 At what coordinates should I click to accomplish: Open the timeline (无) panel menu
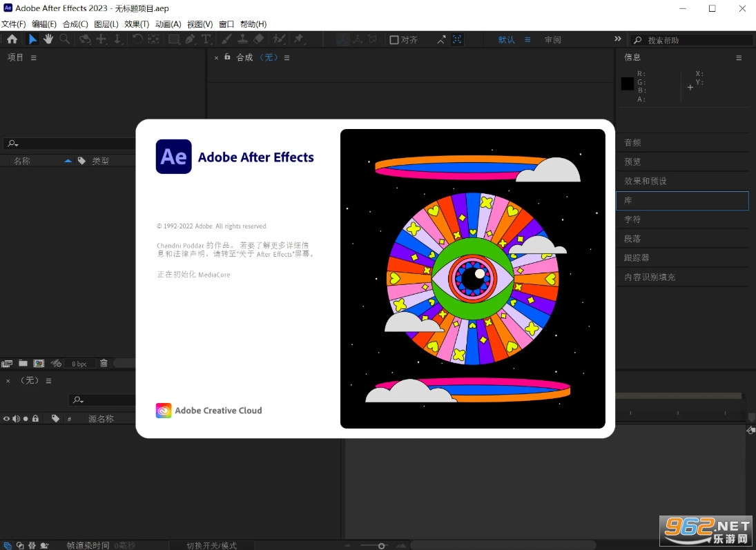tap(49, 380)
